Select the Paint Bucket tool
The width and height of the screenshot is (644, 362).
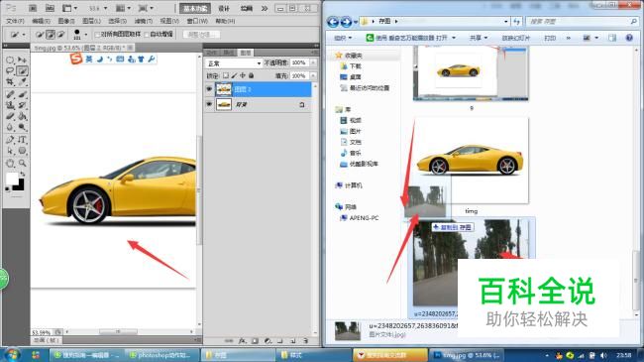pos(22,116)
